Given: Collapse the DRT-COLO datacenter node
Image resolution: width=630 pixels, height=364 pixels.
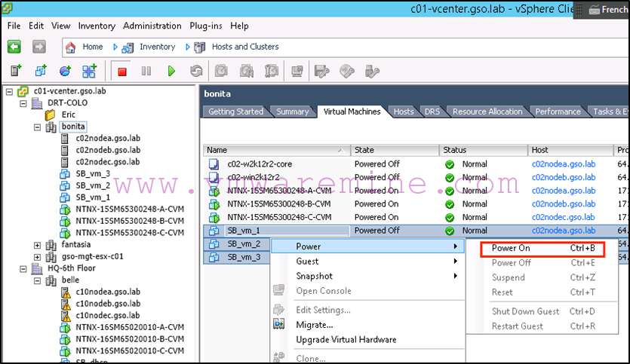Looking at the screenshot, I should coord(23,103).
